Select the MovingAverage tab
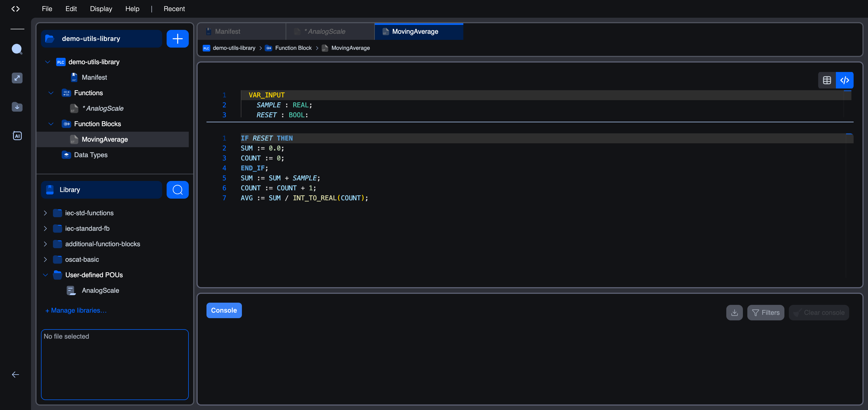This screenshot has width=868, height=410. point(419,31)
